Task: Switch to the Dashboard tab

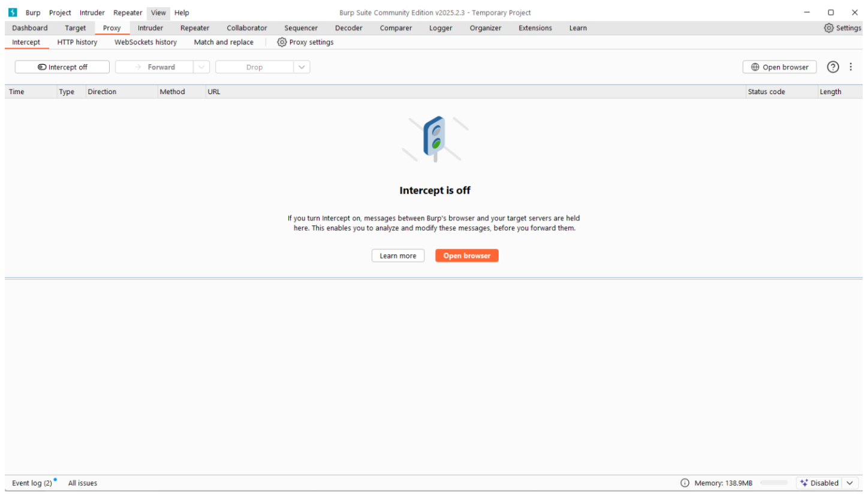Action: click(30, 28)
